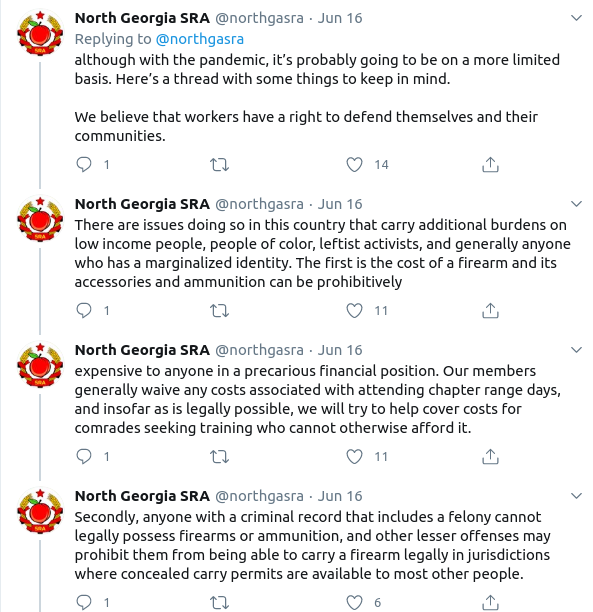Screen dimensions: 593x612
Task: Share the 'expensive to anyone' tweet
Action: pyautogui.click(x=490, y=456)
